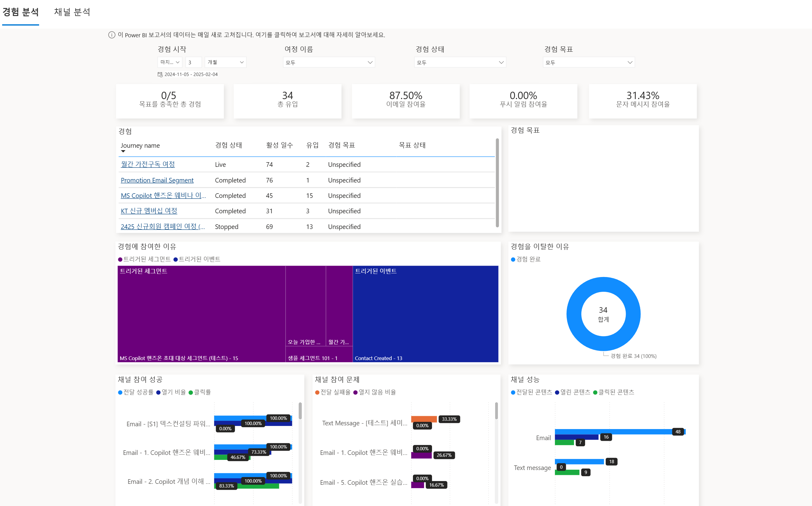Click the calendar icon next to date range
This screenshot has height=506, width=812.
click(160, 74)
